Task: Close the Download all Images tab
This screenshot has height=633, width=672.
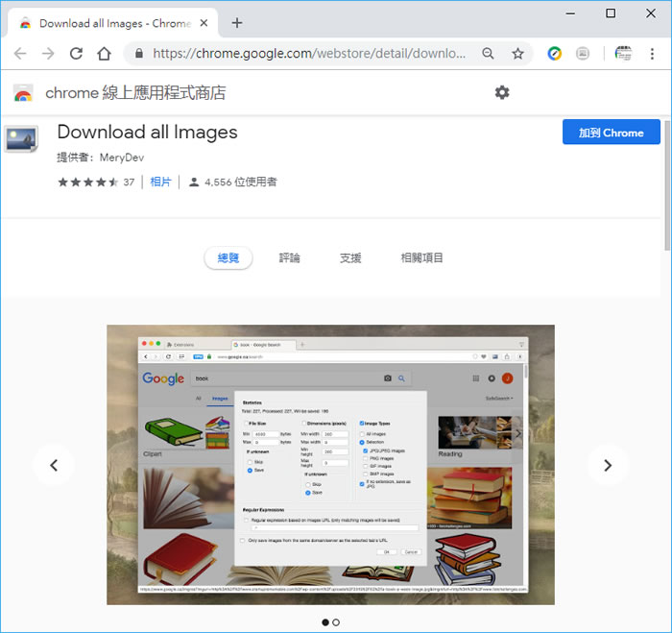Action: [204, 23]
